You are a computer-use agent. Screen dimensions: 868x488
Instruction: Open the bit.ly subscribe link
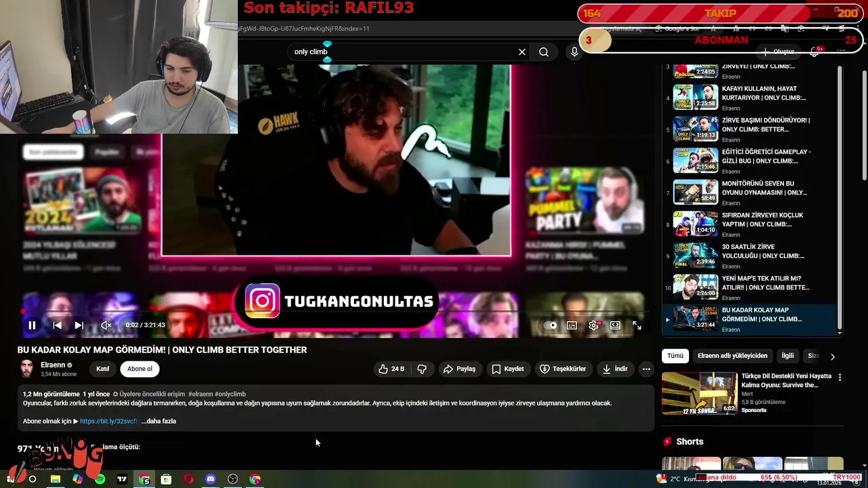click(108, 421)
